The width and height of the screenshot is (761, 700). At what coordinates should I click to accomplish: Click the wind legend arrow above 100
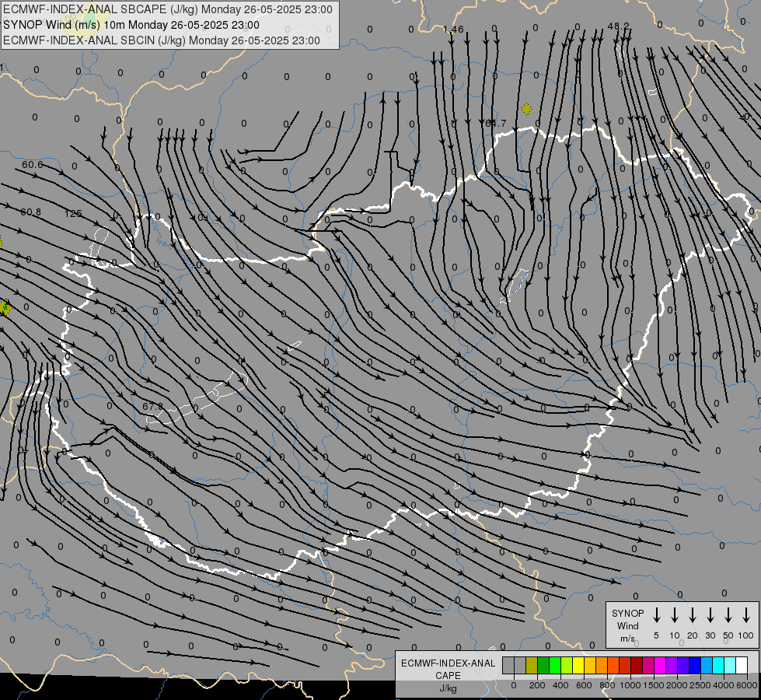tap(746, 615)
